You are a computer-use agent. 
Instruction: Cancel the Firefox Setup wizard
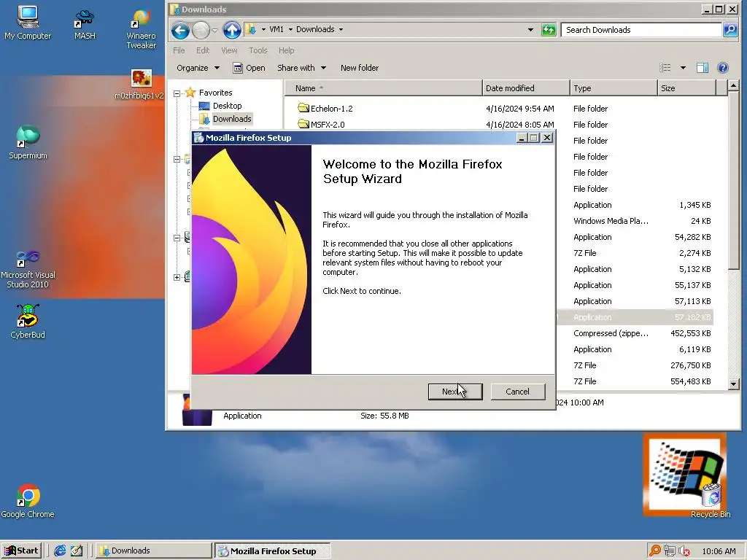(517, 392)
